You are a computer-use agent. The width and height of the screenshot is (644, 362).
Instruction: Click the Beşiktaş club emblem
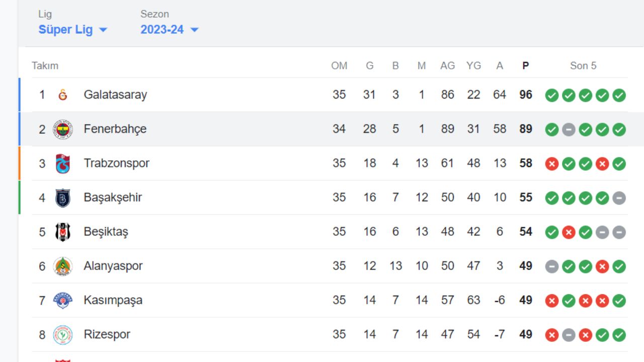[x=63, y=232]
